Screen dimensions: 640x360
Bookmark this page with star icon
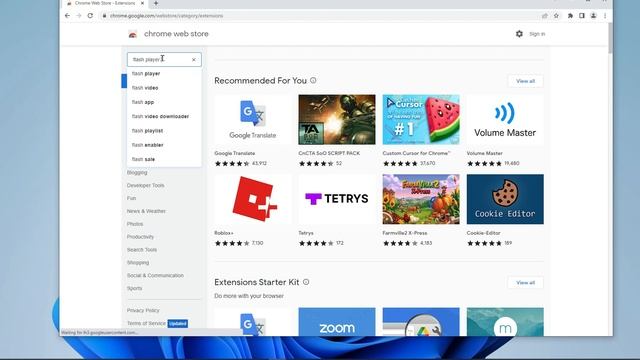tap(556, 16)
